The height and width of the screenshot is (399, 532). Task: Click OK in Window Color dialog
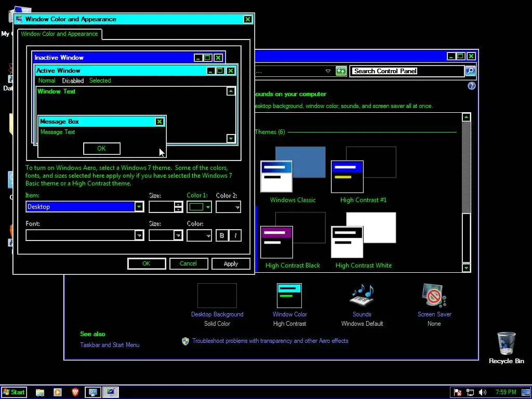pyautogui.click(x=147, y=263)
